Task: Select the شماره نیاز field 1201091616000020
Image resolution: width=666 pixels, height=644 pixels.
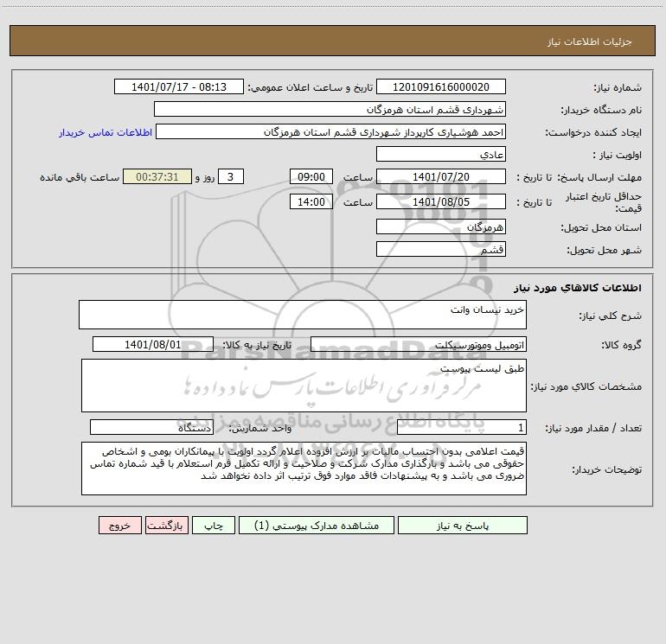Action: [x=441, y=86]
